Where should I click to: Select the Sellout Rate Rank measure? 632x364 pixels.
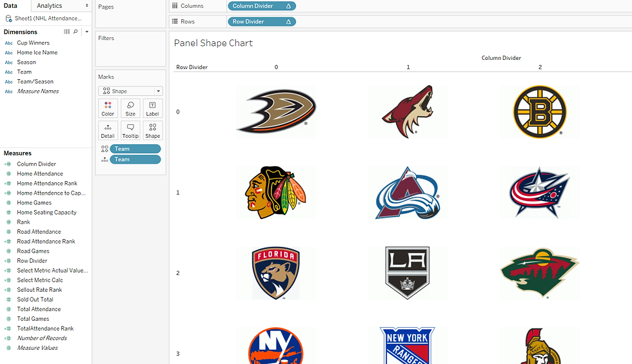point(39,289)
